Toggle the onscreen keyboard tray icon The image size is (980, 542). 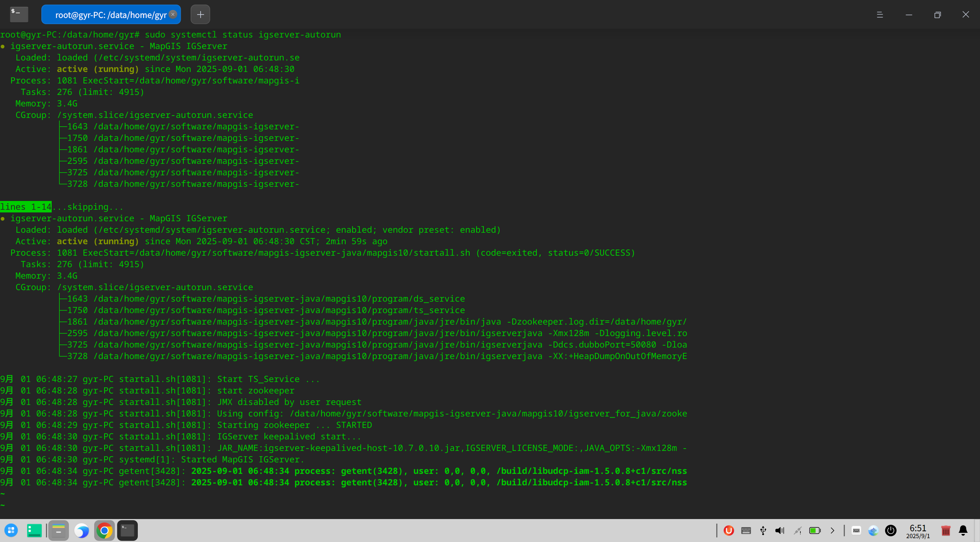click(856, 530)
